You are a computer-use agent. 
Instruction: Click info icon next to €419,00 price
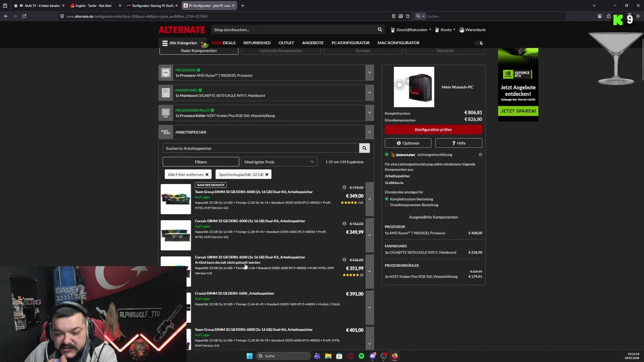pyautogui.click(x=344, y=188)
